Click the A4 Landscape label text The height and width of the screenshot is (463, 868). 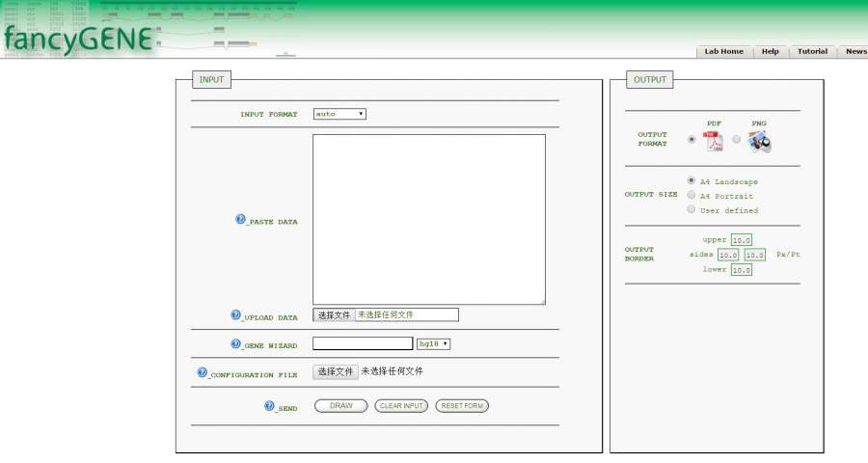point(728,181)
